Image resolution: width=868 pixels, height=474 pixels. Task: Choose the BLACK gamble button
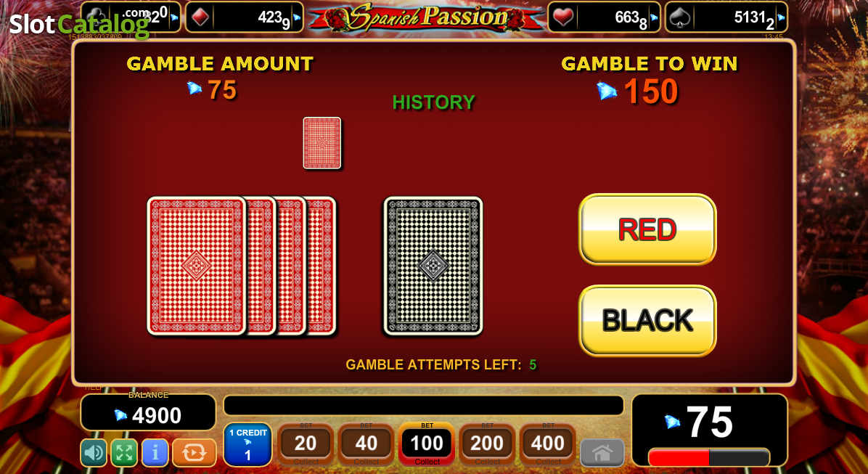pyautogui.click(x=647, y=321)
